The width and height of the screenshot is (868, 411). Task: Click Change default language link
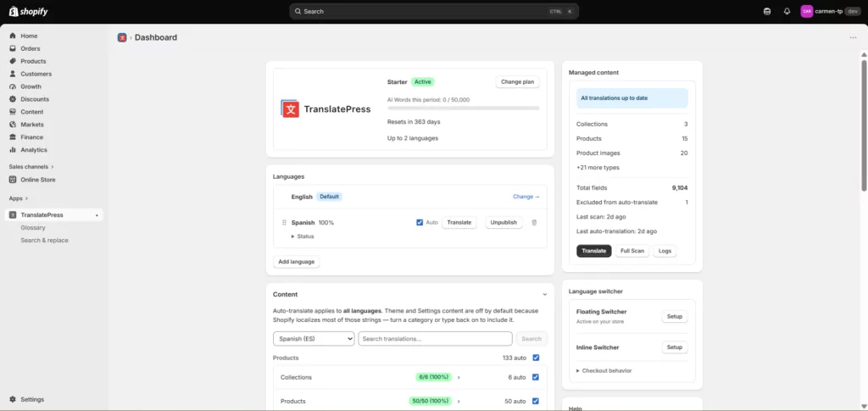526,197
